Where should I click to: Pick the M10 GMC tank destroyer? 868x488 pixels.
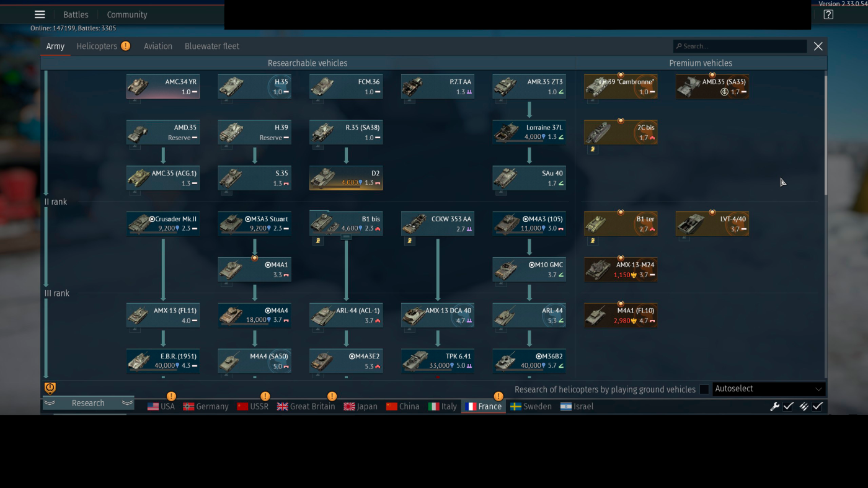click(529, 270)
